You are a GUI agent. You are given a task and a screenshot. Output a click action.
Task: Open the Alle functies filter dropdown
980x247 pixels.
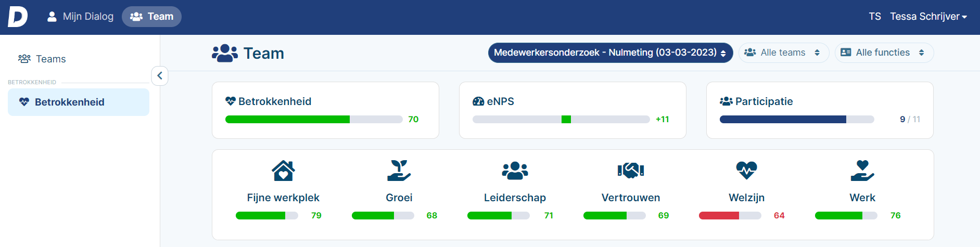pyautogui.click(x=884, y=53)
